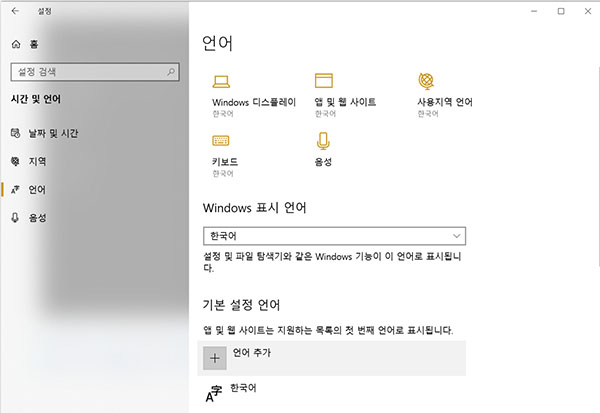
Task: Open the 사용지역 언어 link
Action: click(x=445, y=102)
